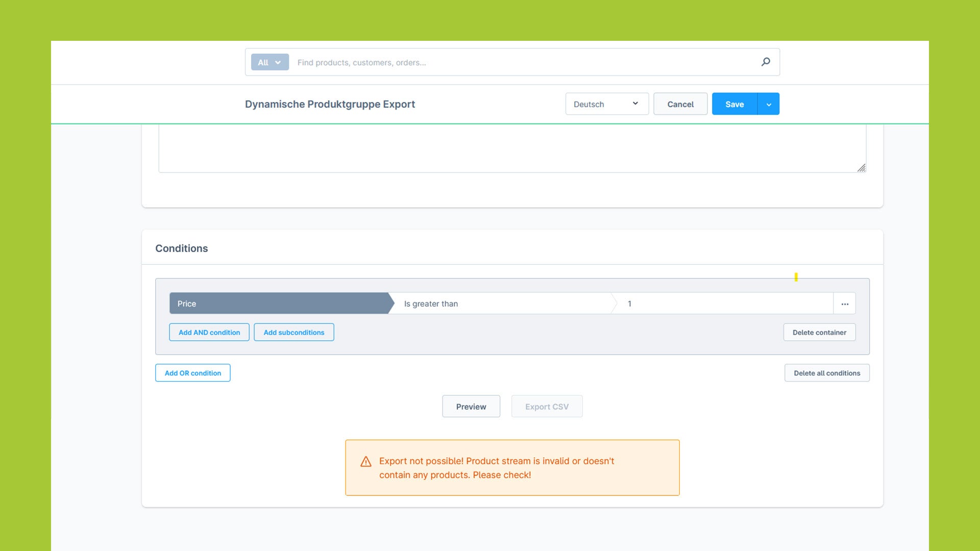980x551 pixels.
Task: Click the warning triangle icon in error message
Action: coord(365,461)
